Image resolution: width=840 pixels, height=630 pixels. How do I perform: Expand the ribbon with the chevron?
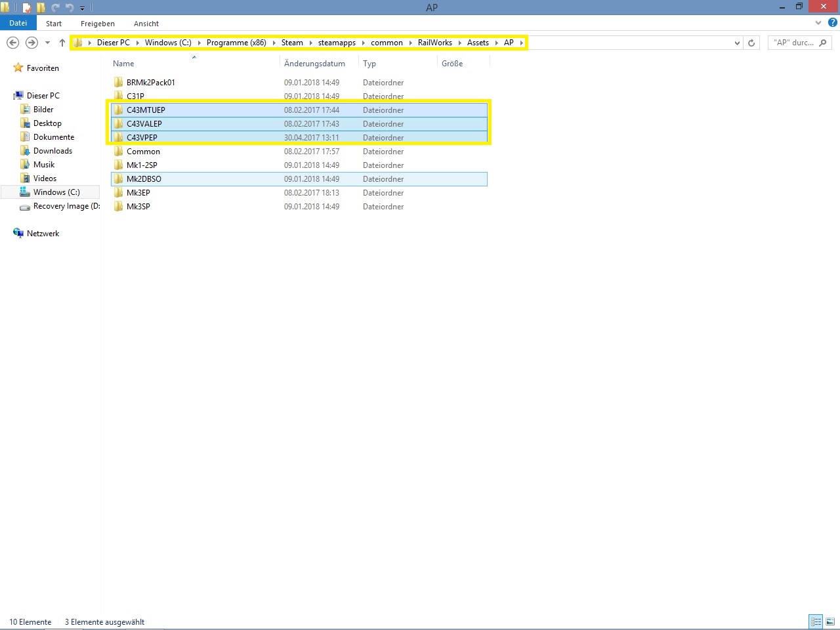tap(818, 23)
